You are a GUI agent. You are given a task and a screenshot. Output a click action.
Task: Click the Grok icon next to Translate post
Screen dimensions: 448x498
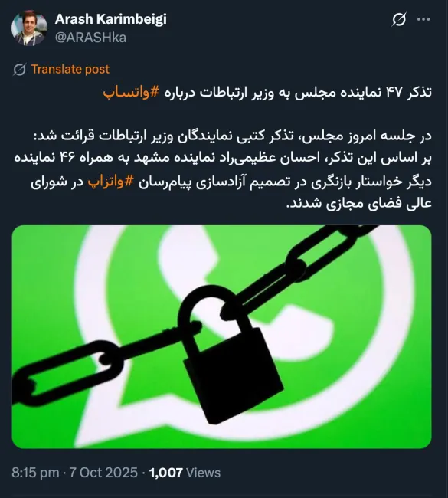pos(19,69)
